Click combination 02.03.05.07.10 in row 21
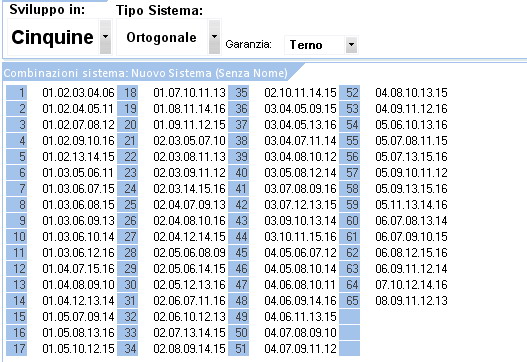 coord(189,140)
